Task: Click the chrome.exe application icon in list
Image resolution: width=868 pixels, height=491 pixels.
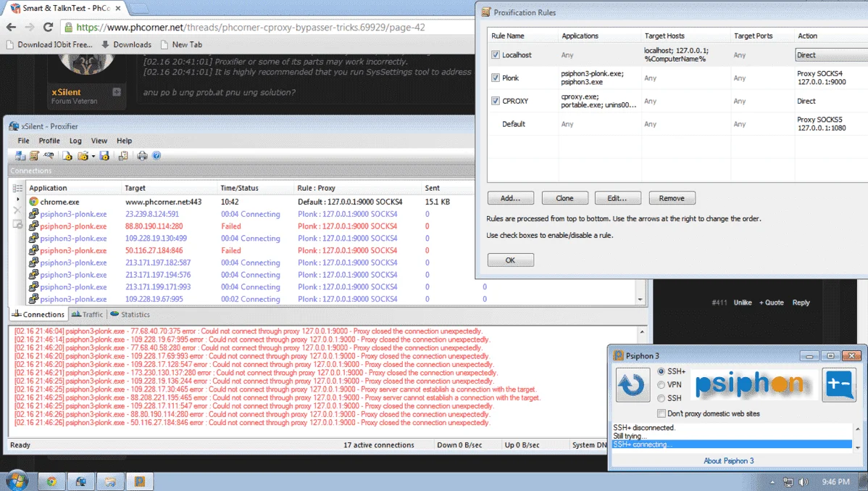Action: click(34, 202)
